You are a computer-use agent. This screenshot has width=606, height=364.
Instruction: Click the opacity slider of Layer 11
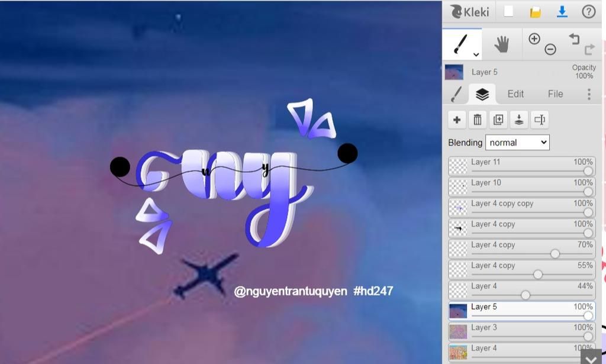pyautogui.click(x=532, y=171)
